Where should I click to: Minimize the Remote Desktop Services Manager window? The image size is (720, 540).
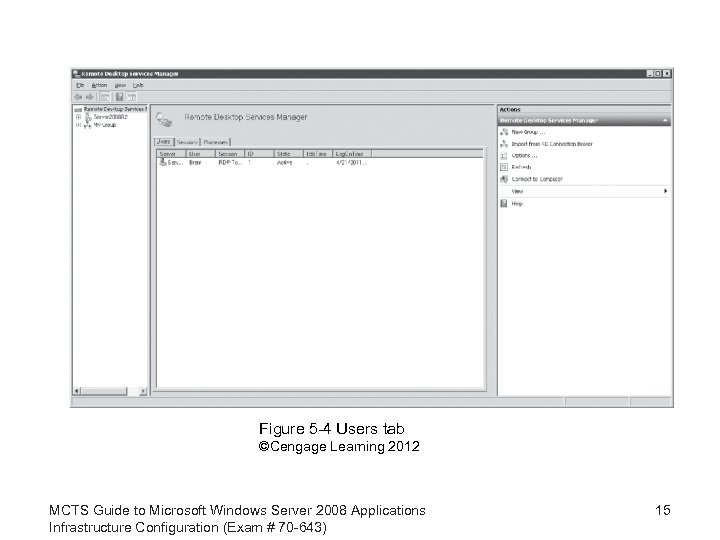(x=650, y=73)
